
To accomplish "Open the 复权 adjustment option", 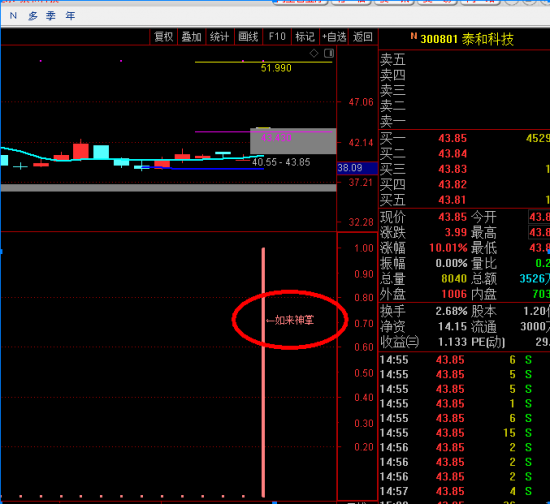I will click(x=163, y=37).
